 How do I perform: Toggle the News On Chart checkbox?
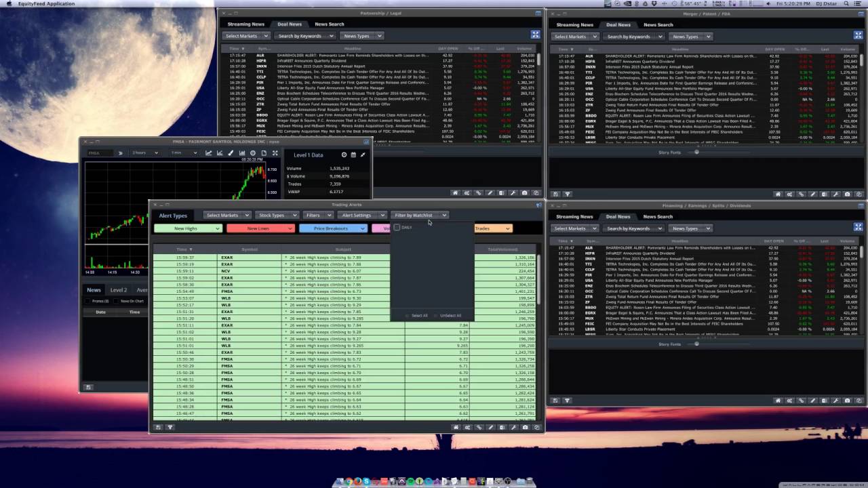pyautogui.click(x=117, y=301)
